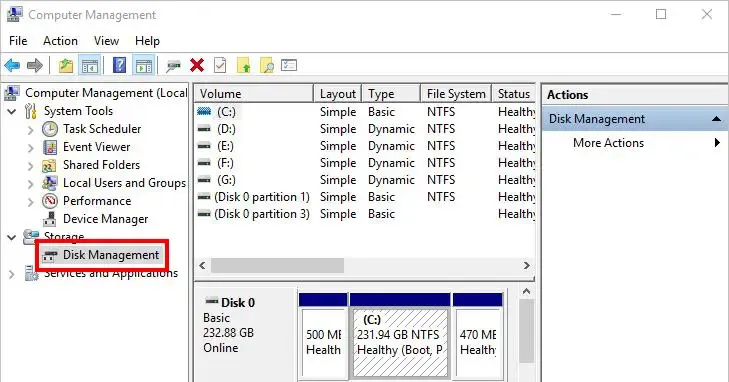Click the Properties checkmark page toolbar icon

[220, 66]
